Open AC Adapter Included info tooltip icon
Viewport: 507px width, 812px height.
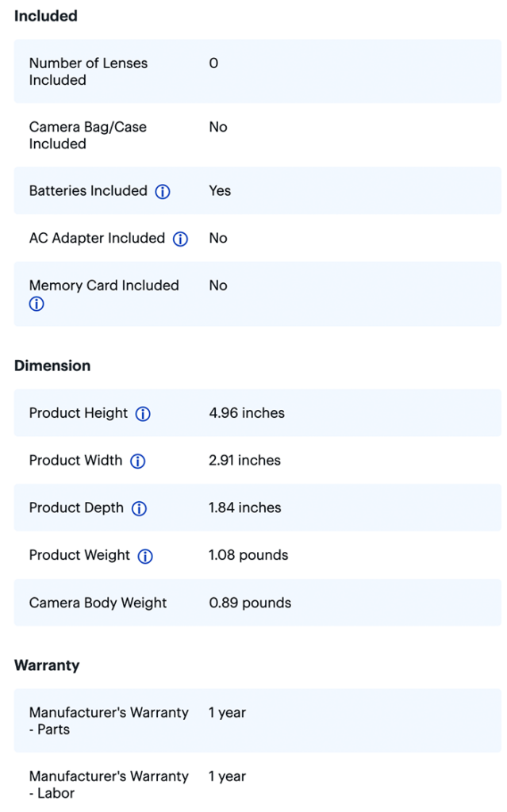coord(180,239)
